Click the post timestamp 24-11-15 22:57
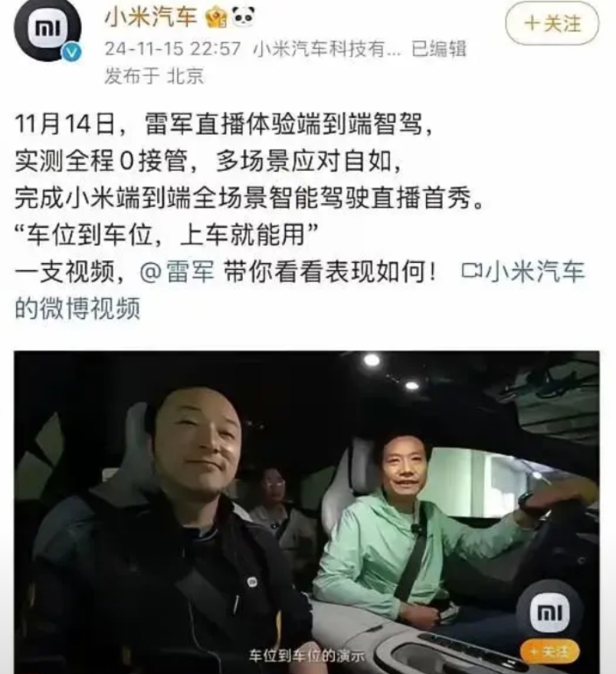This screenshot has height=674, width=616. tap(173, 48)
